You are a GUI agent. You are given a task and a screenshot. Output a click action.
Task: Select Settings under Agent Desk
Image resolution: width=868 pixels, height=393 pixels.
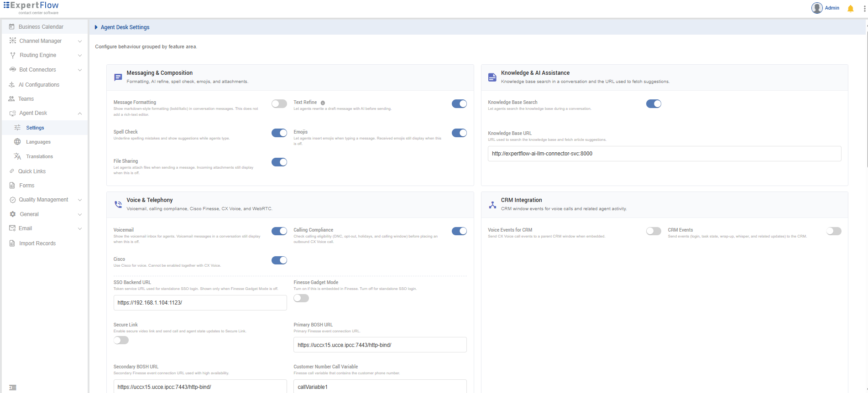pos(44,128)
